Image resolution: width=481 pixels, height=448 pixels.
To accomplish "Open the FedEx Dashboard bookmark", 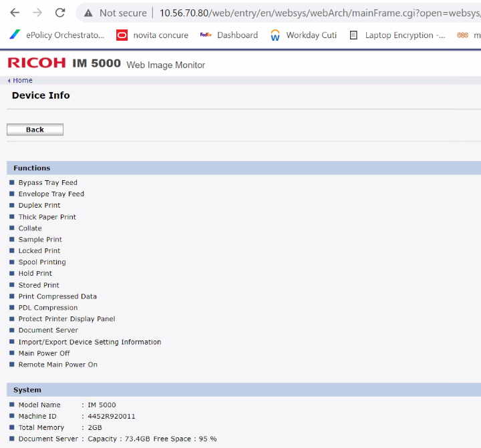I will coord(229,35).
